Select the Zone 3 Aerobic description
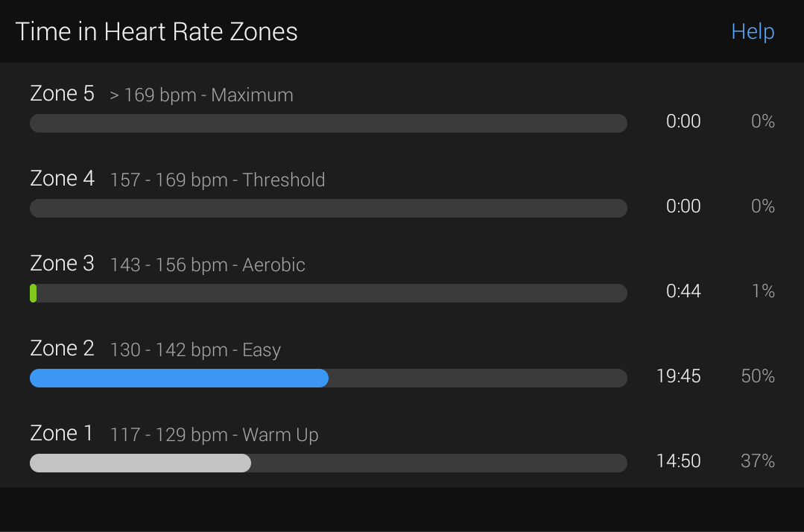Image resolution: width=804 pixels, height=532 pixels. point(208,265)
